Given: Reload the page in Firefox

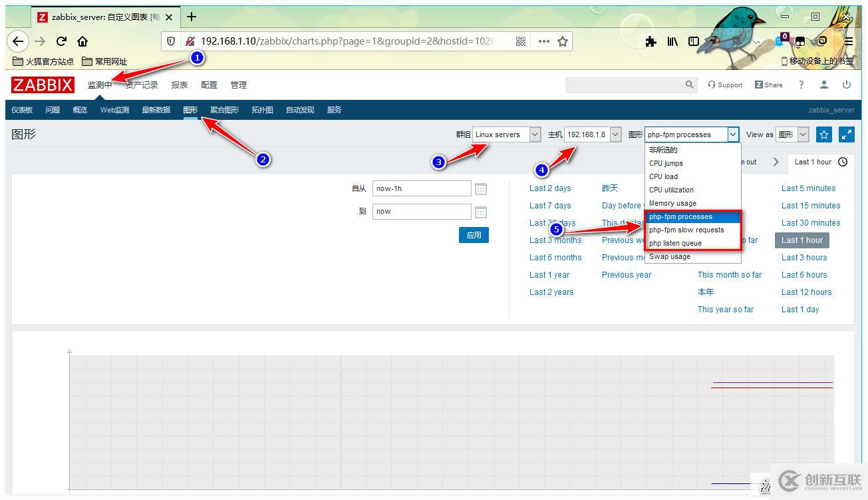Looking at the screenshot, I should (x=61, y=41).
